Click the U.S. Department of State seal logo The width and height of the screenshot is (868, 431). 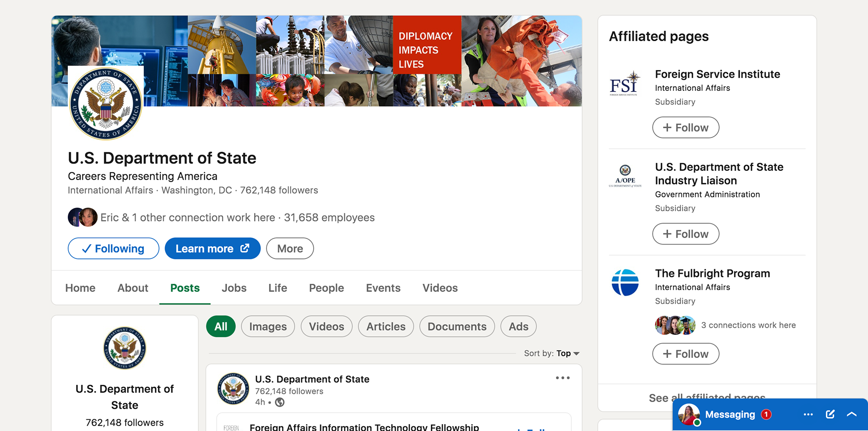(106, 103)
